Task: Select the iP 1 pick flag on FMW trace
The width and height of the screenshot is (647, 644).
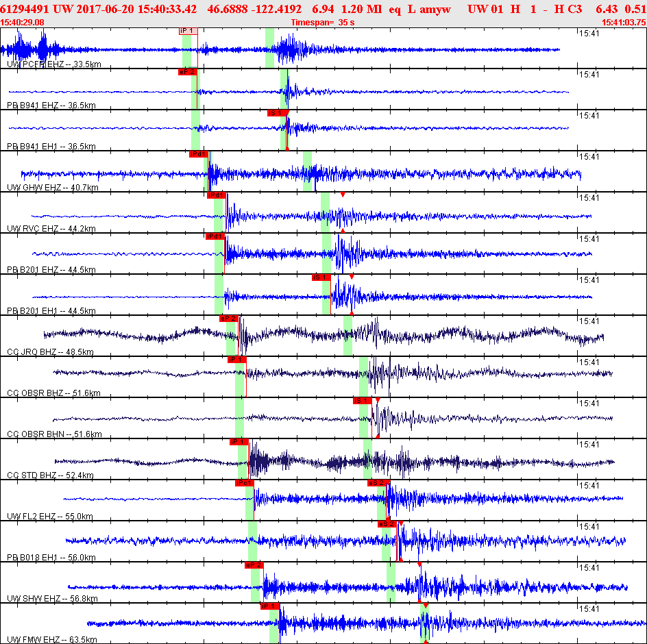Action: tap(270, 606)
